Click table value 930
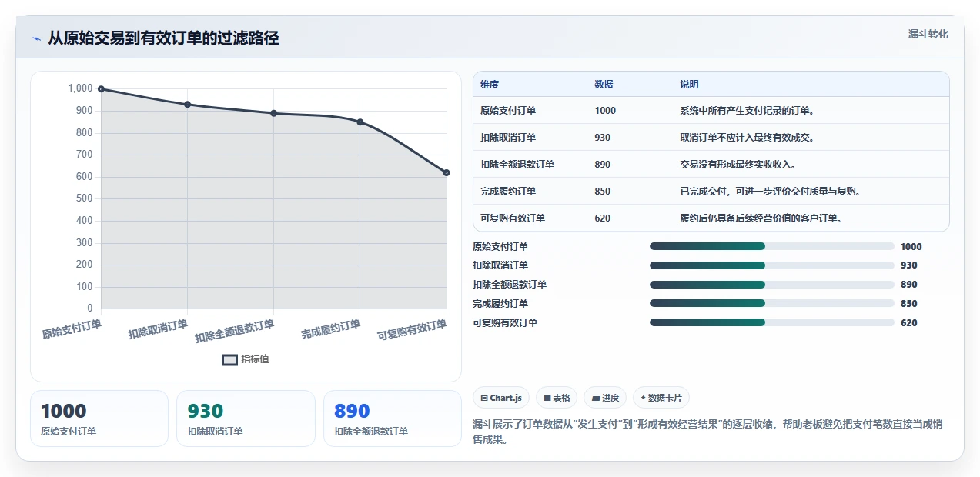 tap(603, 138)
